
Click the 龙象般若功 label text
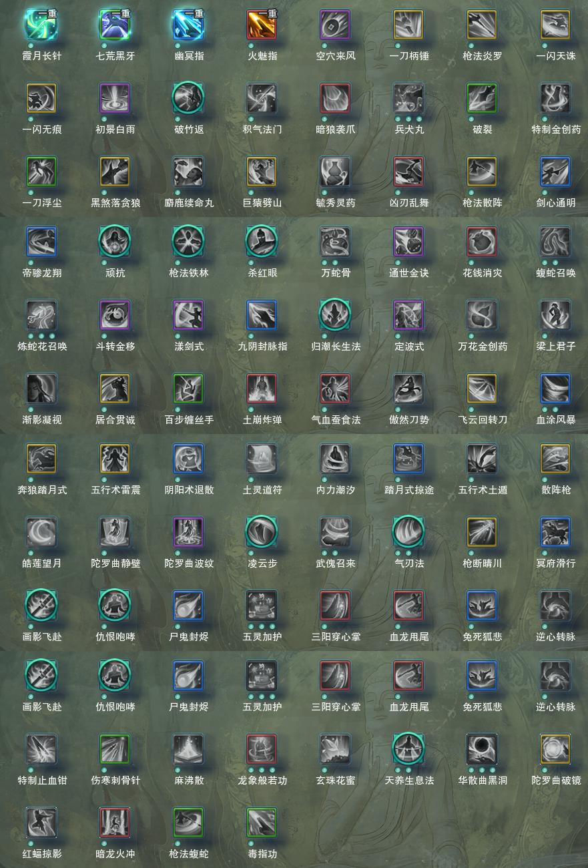[x=262, y=780]
